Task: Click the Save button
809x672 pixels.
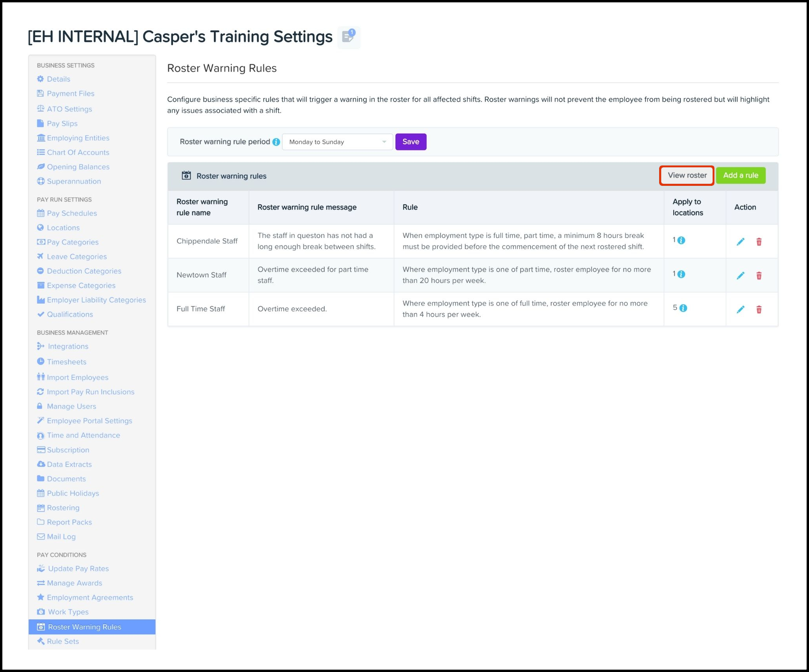Action: point(410,142)
